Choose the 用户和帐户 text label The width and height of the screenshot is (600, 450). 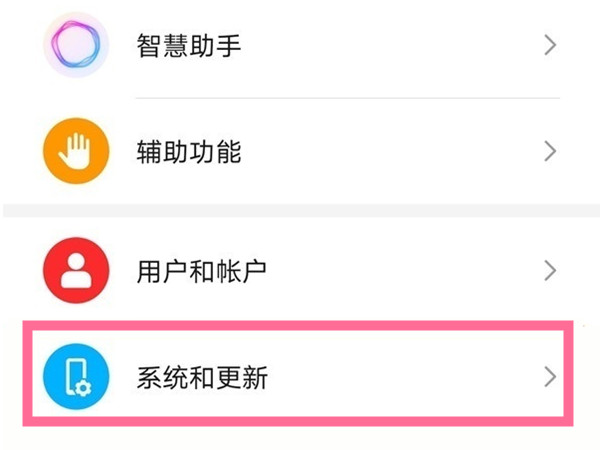201,271
